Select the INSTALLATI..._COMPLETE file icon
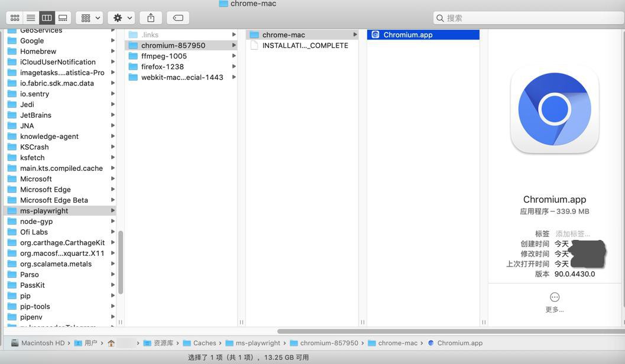This screenshot has width=625, height=364. click(x=254, y=45)
